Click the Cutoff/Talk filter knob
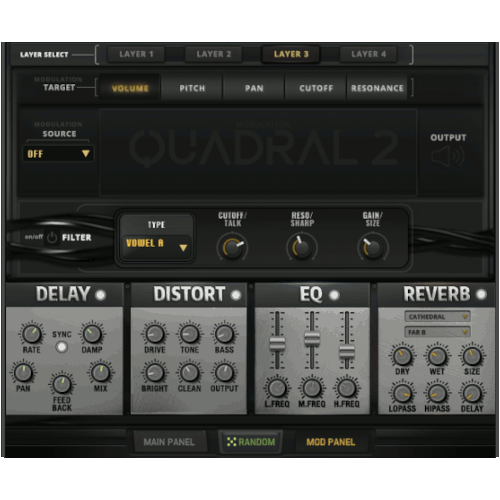Viewport: 500px width, 500px height. (x=232, y=247)
